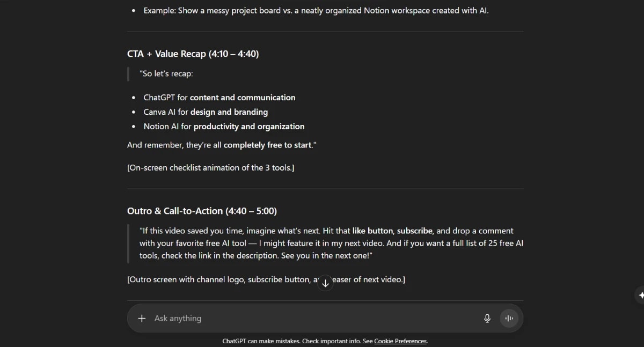Click the ChatGPT content and communication bullet
This screenshot has width=644, height=347.
pos(219,97)
